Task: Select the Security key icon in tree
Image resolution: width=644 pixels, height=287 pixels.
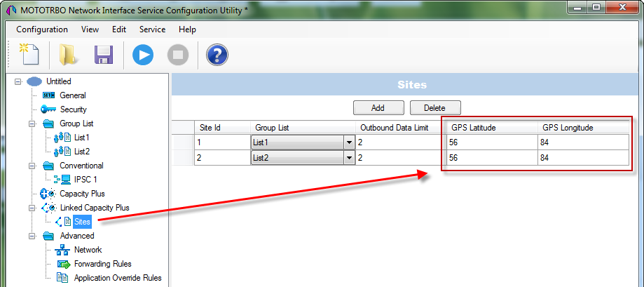Action: [x=48, y=109]
